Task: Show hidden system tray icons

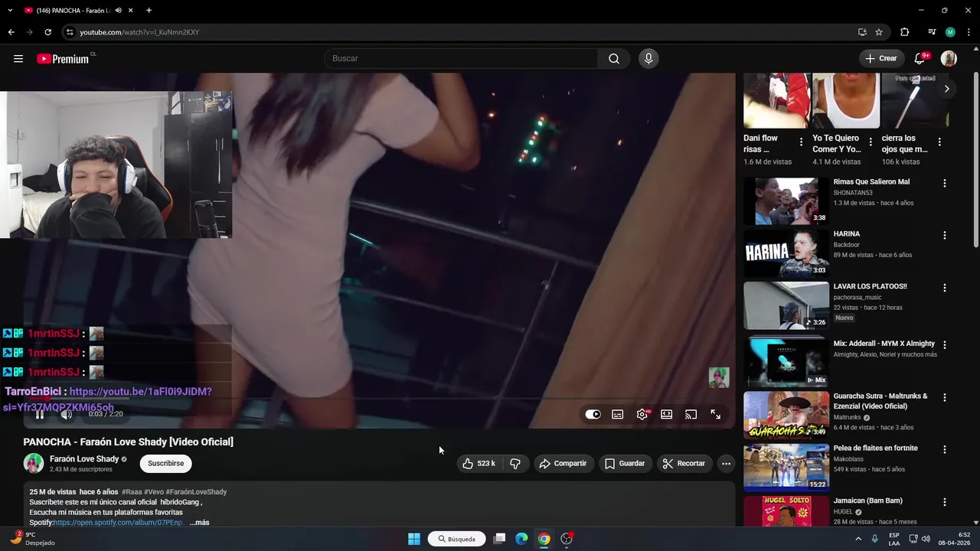Action: pyautogui.click(x=857, y=539)
